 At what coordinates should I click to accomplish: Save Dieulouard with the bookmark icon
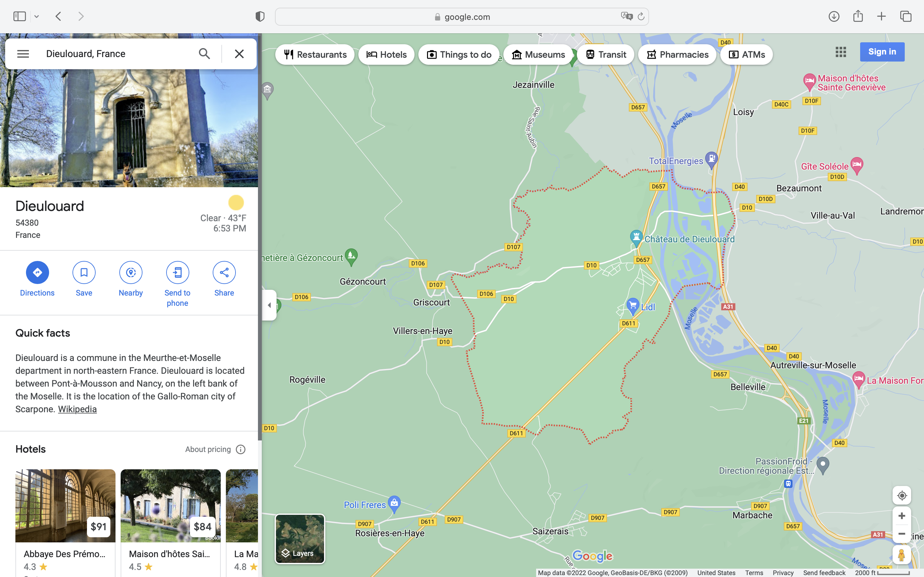[x=84, y=272]
